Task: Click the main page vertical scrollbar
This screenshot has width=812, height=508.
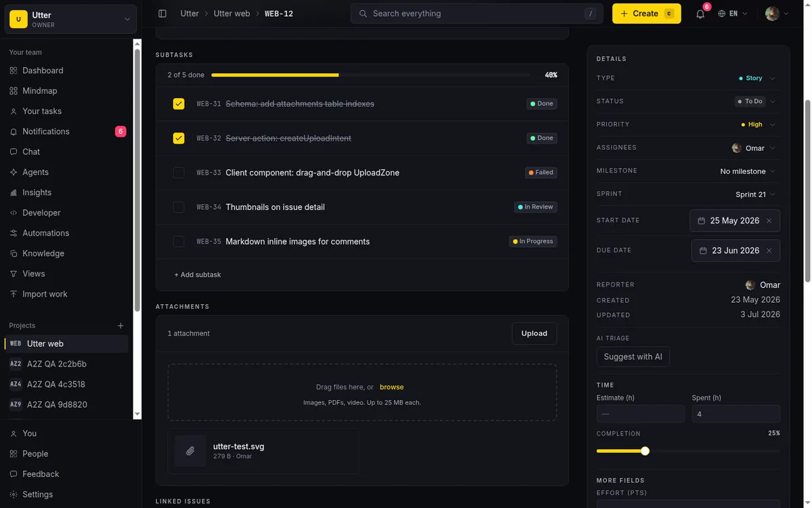Action: coord(807,190)
